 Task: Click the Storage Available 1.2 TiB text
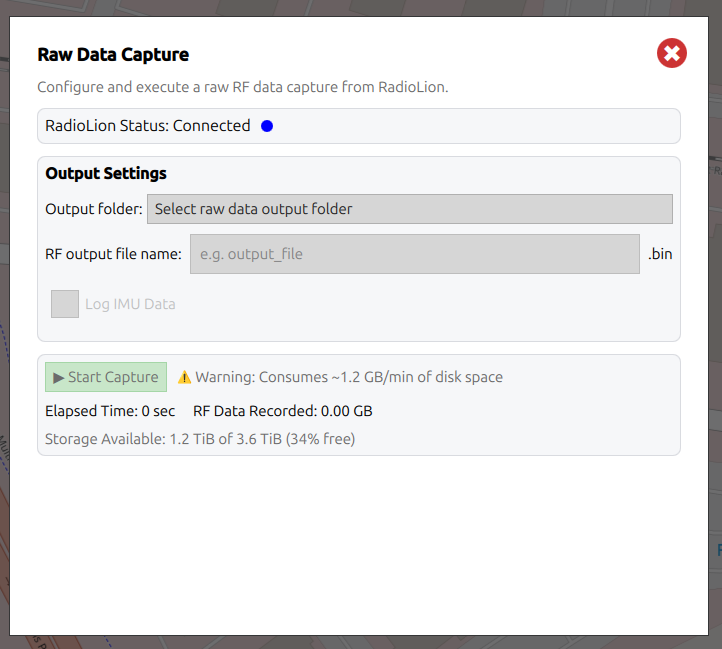[200, 439]
